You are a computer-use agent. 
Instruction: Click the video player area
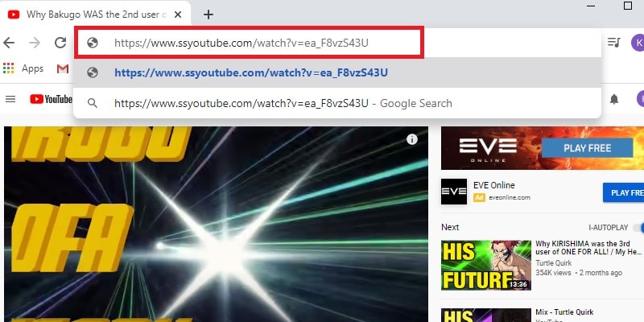coord(216,224)
